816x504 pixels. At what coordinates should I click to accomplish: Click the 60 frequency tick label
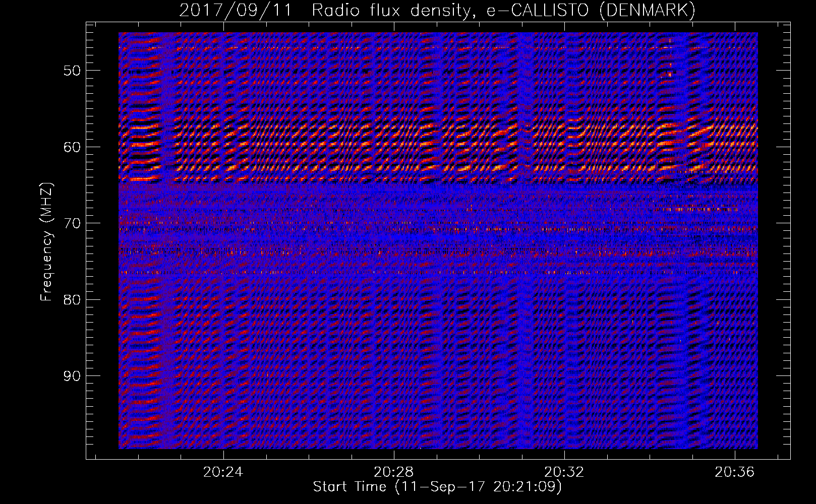click(x=72, y=147)
